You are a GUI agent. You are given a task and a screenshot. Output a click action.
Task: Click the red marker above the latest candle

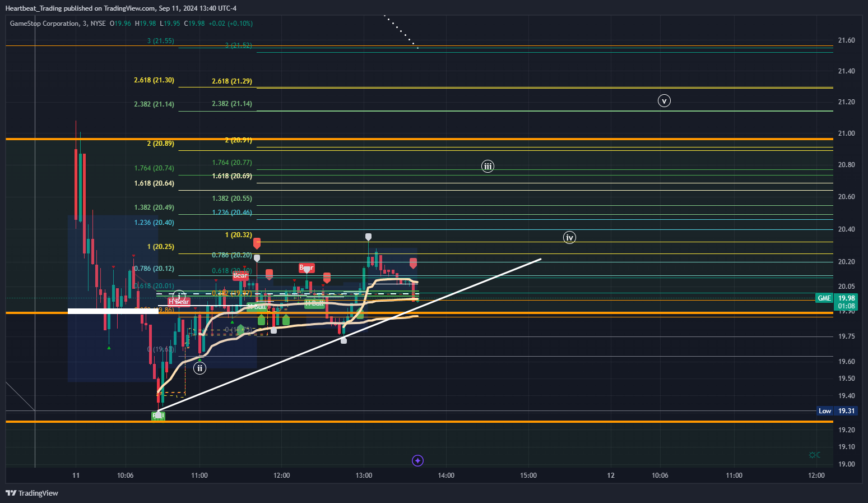[413, 263]
